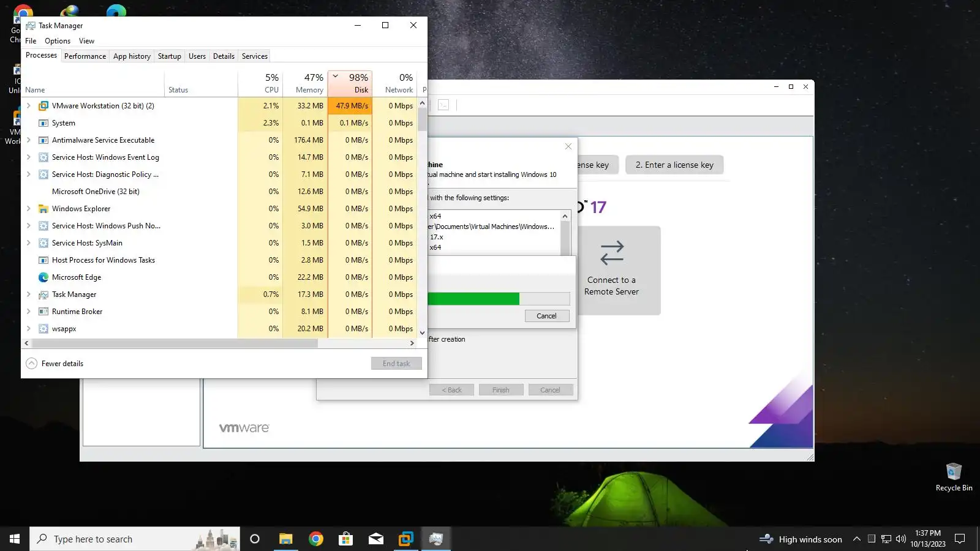Click the Task Manager taskbar icon
Image resolution: width=980 pixels, height=551 pixels.
click(436, 539)
